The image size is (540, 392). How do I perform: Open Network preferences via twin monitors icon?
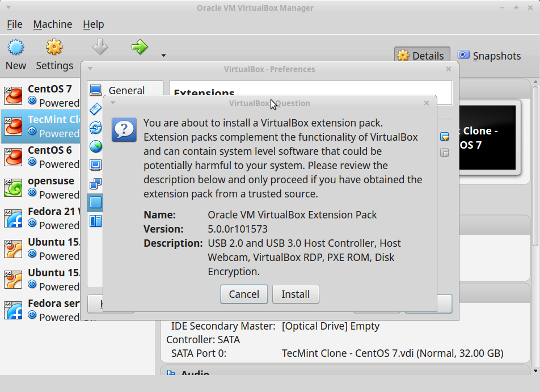[x=95, y=184]
